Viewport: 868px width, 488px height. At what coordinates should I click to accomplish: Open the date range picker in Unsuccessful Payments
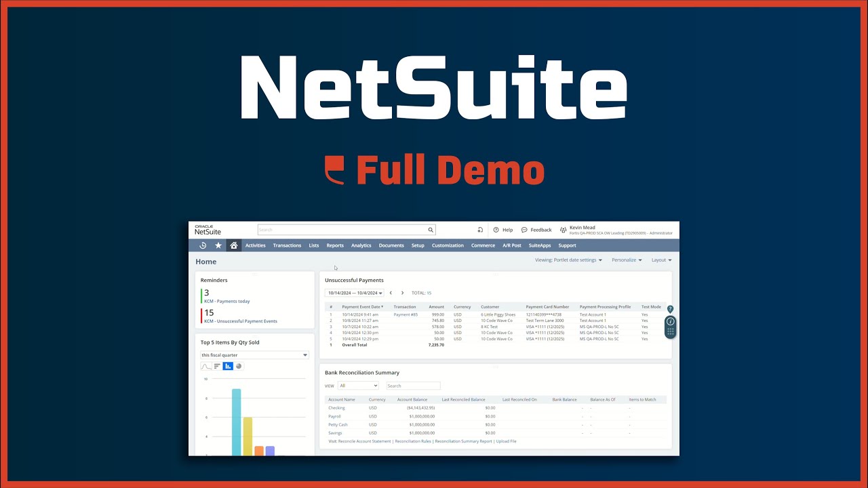click(x=355, y=293)
